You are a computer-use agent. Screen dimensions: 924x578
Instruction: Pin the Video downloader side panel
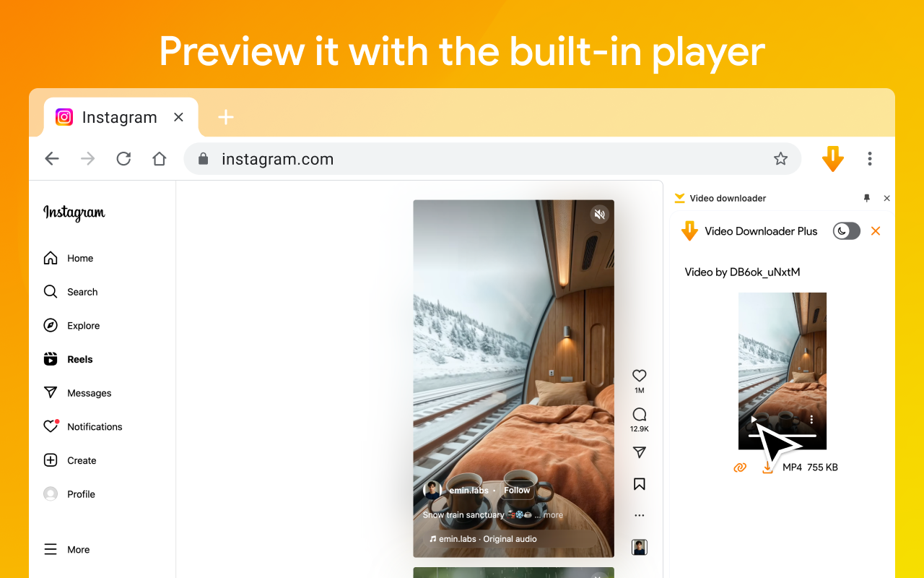[x=867, y=198]
